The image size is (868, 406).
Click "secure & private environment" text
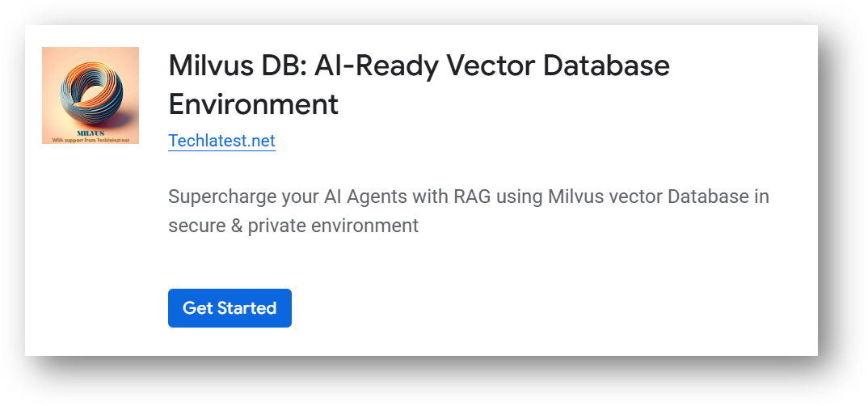point(293,226)
